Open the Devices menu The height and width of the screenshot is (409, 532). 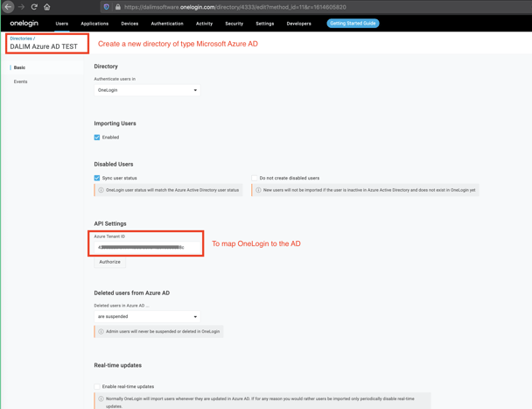[x=129, y=24]
